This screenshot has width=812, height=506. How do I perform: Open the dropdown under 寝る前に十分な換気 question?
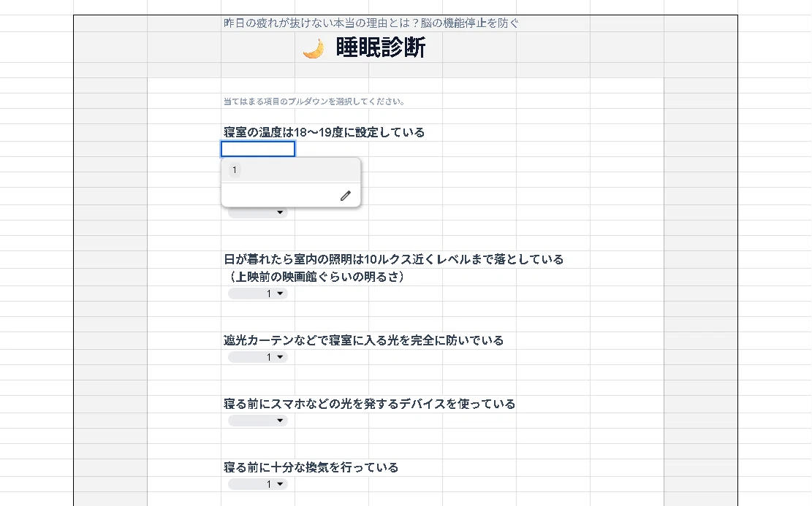click(258, 484)
